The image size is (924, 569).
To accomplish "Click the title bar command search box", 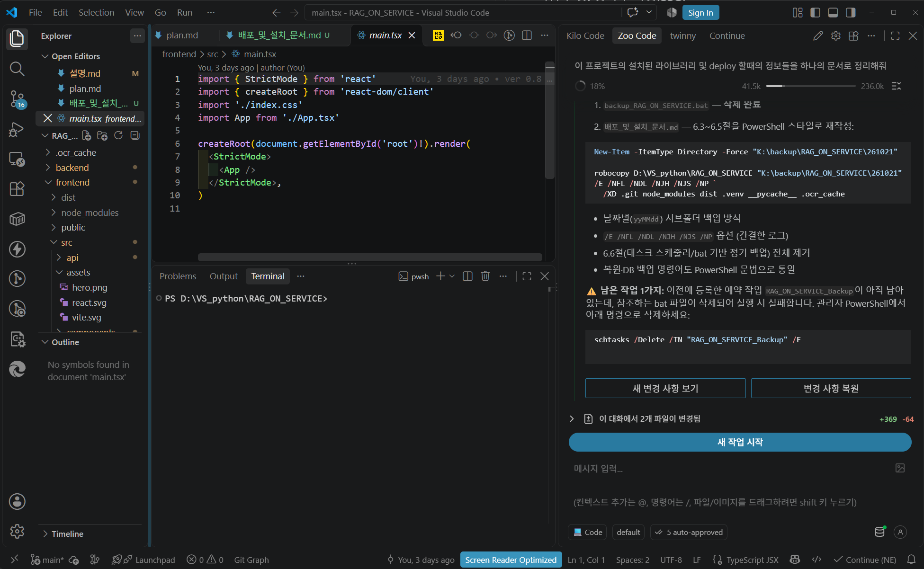I will [x=464, y=13].
